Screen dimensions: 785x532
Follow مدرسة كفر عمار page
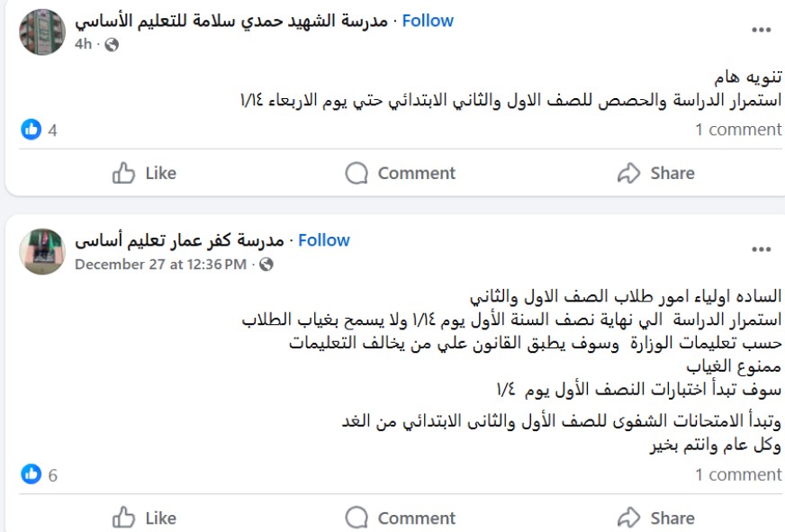[x=324, y=240]
